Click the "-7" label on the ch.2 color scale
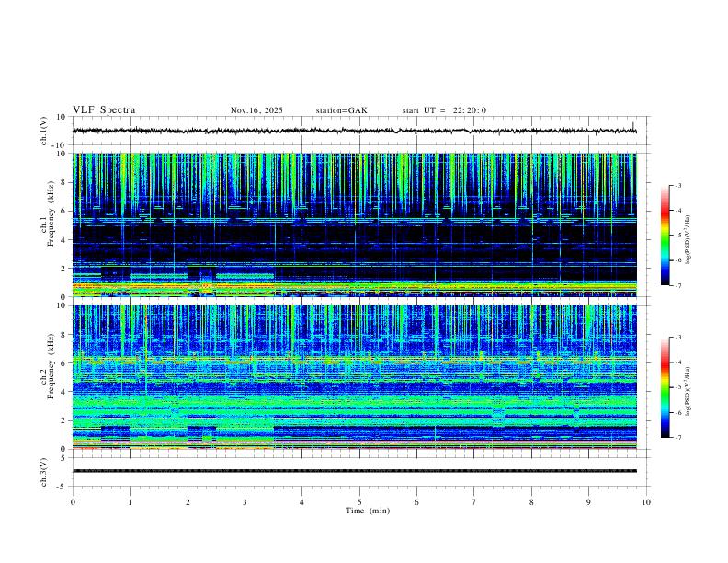This screenshot has height=563, width=728. [677, 438]
